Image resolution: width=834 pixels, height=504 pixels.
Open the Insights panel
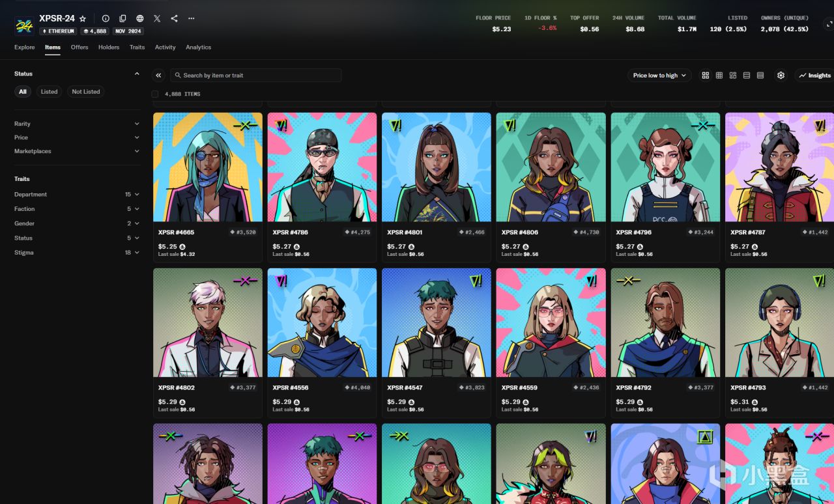814,76
